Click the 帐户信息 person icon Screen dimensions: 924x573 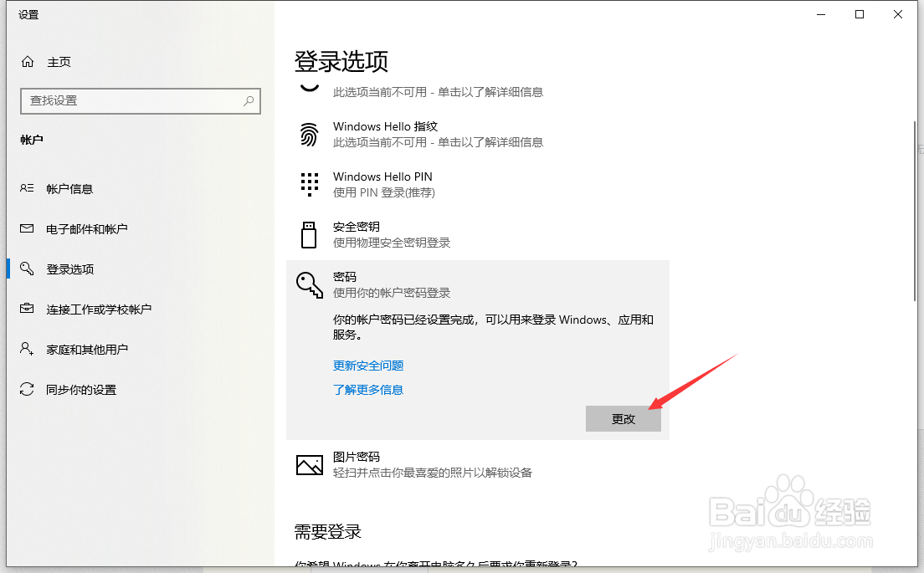pos(26,188)
